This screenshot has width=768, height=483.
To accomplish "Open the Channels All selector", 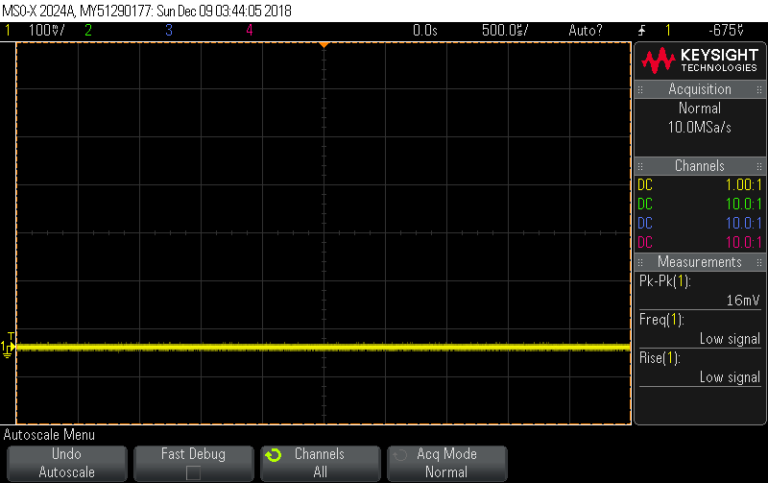I will [320, 463].
